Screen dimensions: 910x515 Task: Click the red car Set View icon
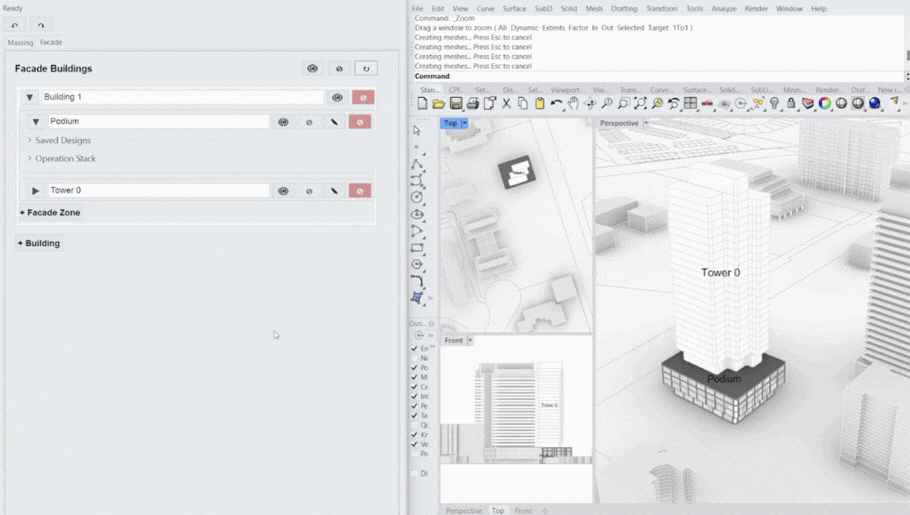(x=707, y=103)
